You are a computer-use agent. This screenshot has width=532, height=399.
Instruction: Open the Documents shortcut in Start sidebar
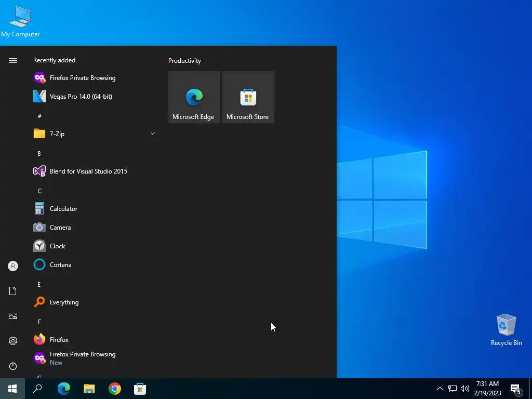point(13,291)
